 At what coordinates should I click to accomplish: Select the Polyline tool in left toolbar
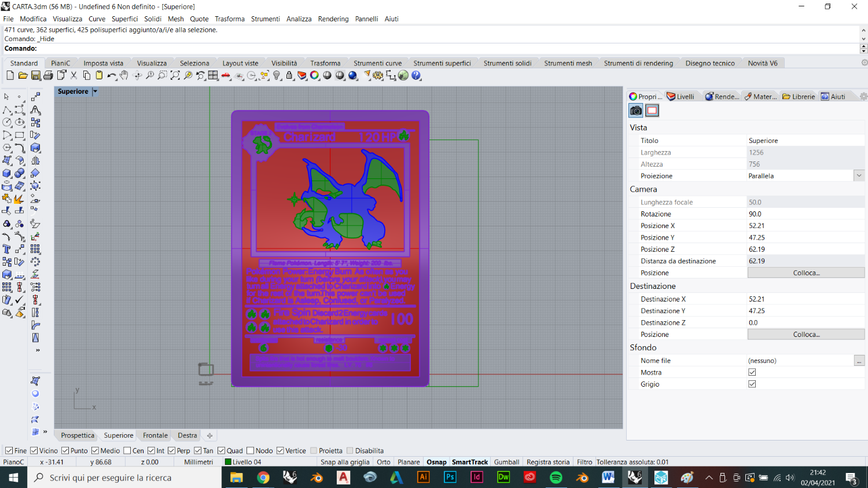point(7,109)
